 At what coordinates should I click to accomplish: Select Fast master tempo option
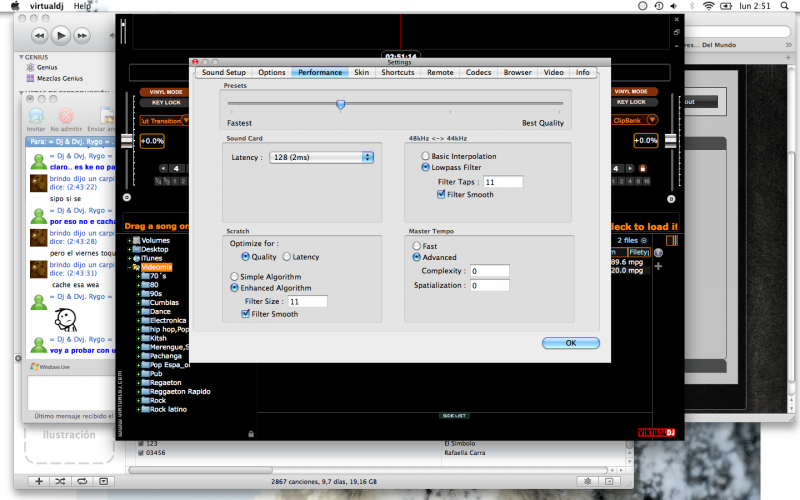coord(416,246)
